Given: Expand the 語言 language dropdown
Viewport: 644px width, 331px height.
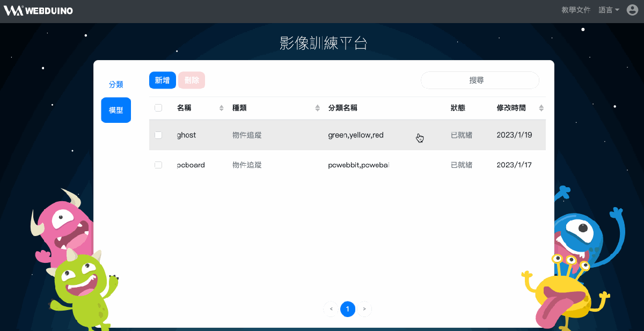Looking at the screenshot, I should click(x=609, y=10).
